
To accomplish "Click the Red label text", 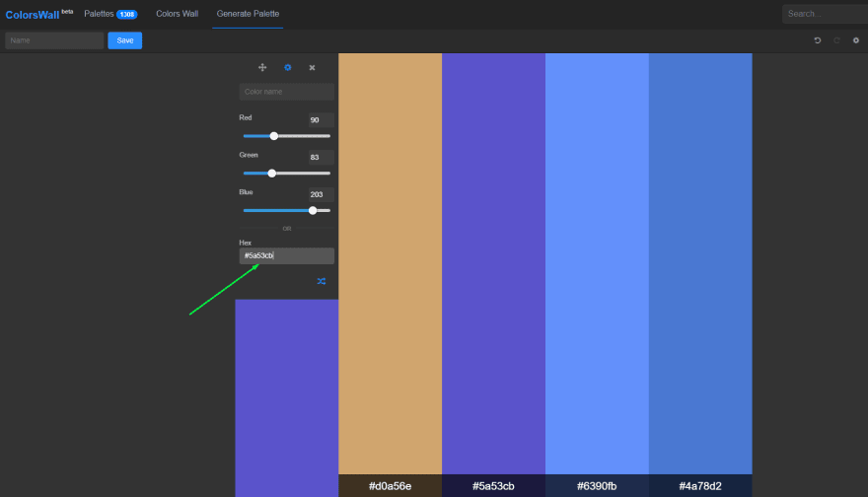I will pos(246,117).
